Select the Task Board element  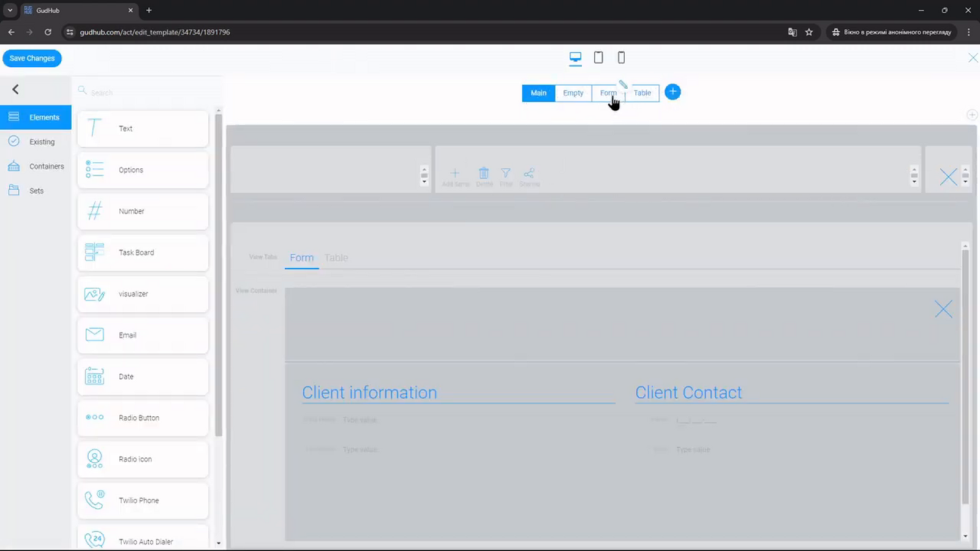[143, 252]
